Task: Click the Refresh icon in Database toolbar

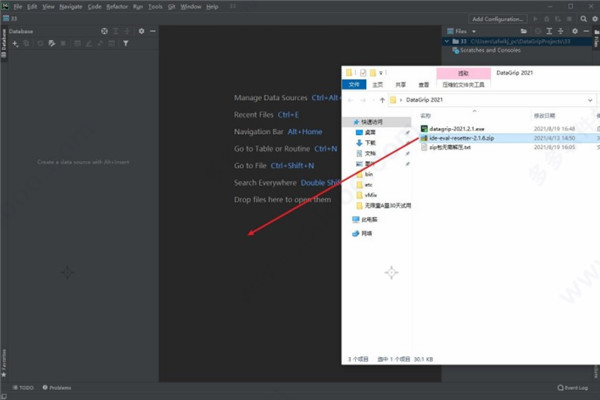Action: pos(40,43)
